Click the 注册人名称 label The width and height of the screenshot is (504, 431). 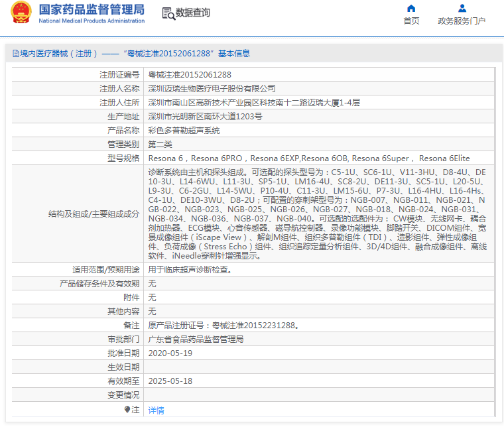tap(119, 88)
